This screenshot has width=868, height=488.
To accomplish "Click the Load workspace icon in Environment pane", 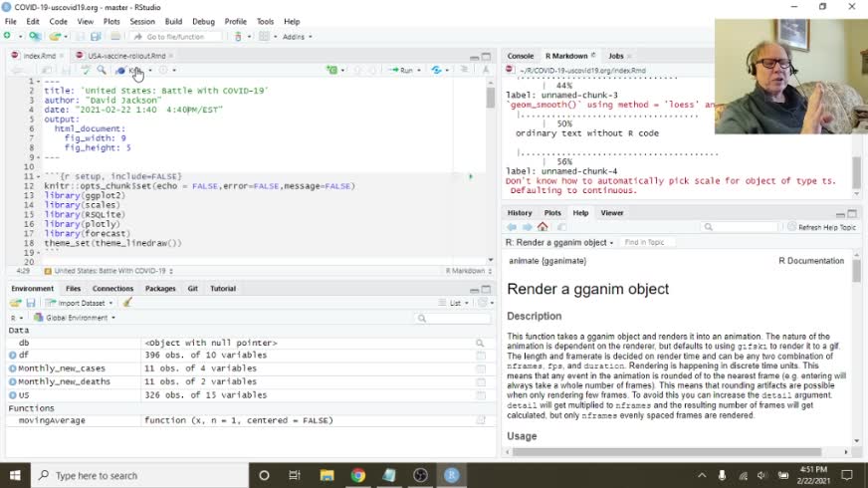I will (x=15, y=303).
